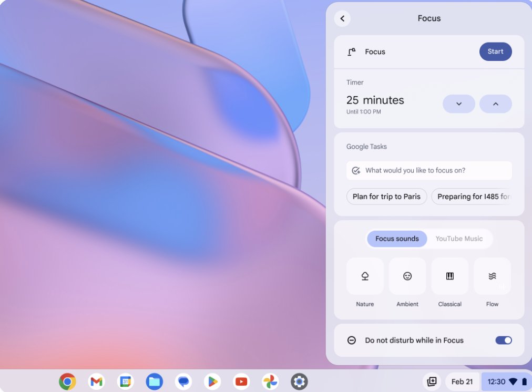
Task: Open the Files app from the shelf
Action: (x=155, y=381)
